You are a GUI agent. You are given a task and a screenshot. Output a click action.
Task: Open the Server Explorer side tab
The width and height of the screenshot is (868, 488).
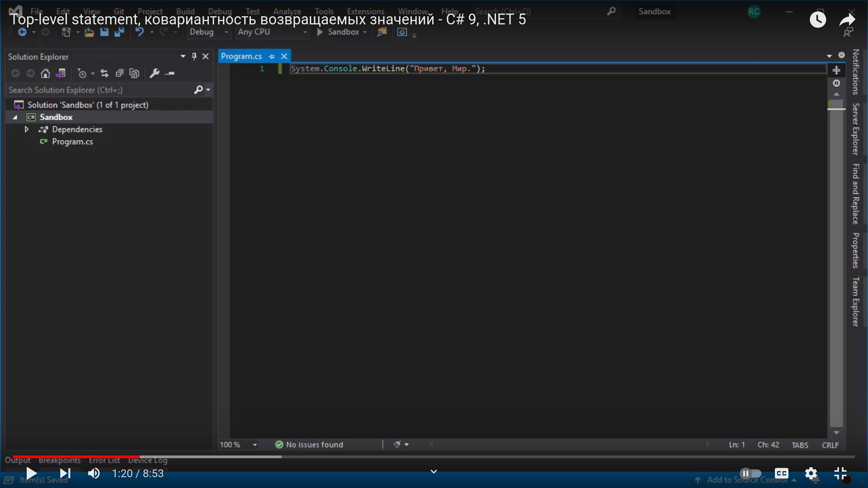(855, 129)
